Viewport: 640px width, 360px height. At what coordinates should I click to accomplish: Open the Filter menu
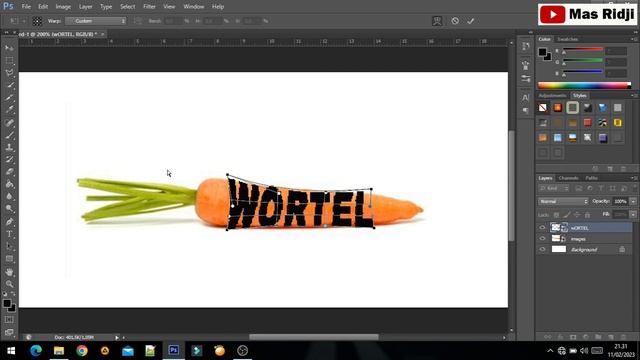(149, 7)
